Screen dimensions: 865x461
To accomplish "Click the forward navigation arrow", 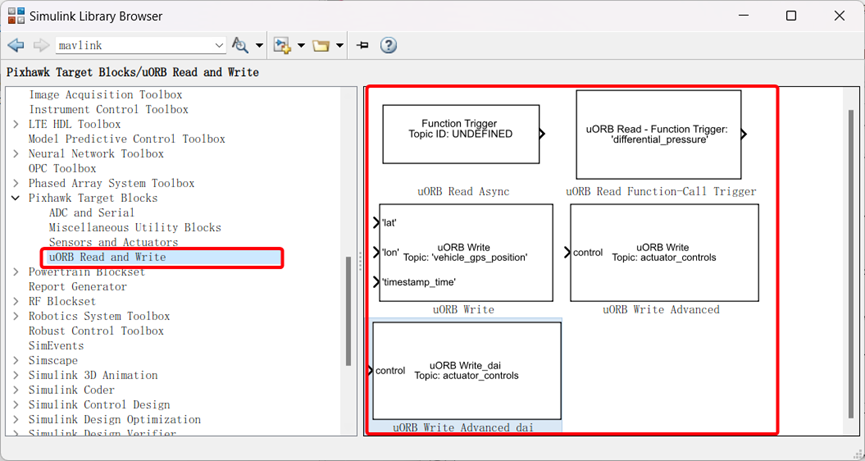I will coord(41,45).
